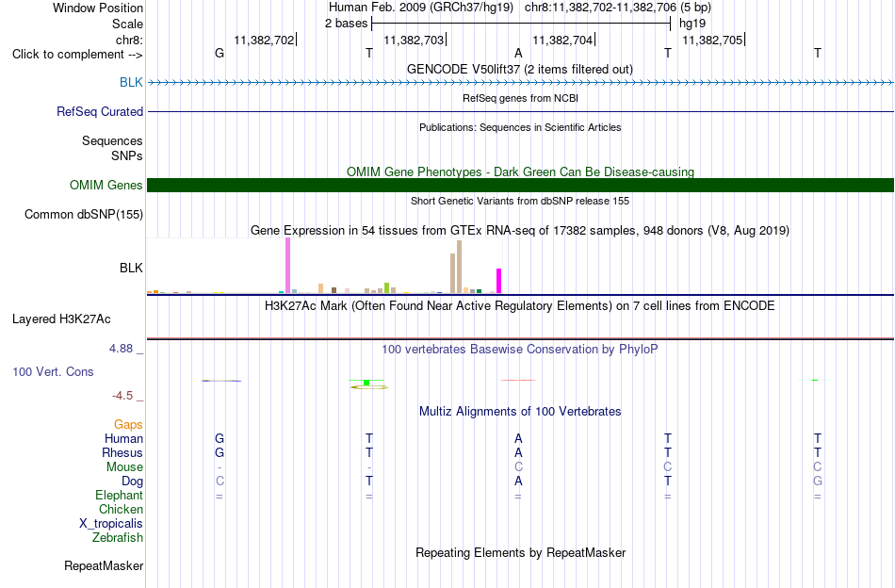This screenshot has width=895, height=588.
Task: Click the BLK label beside the GTEx chart
Action: (131, 269)
